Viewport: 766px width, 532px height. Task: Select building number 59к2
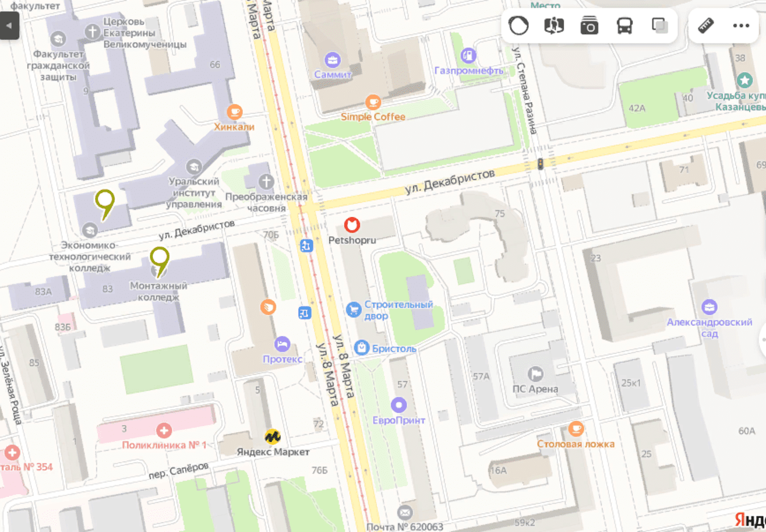click(525, 522)
